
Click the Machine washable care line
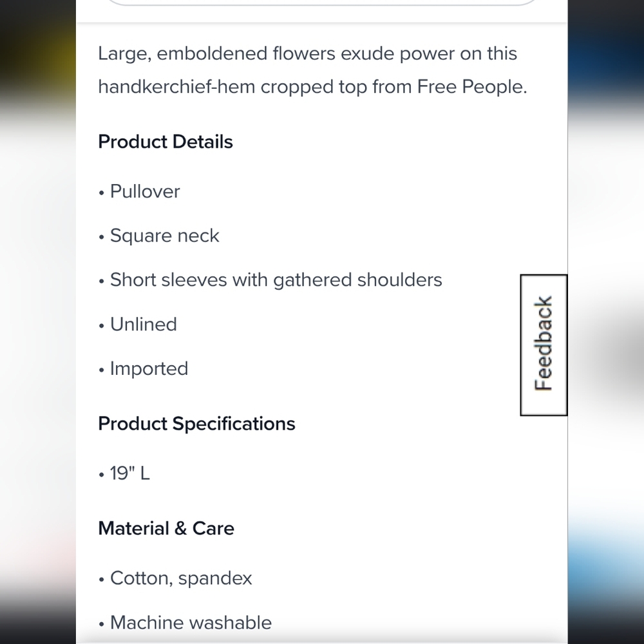(191, 622)
